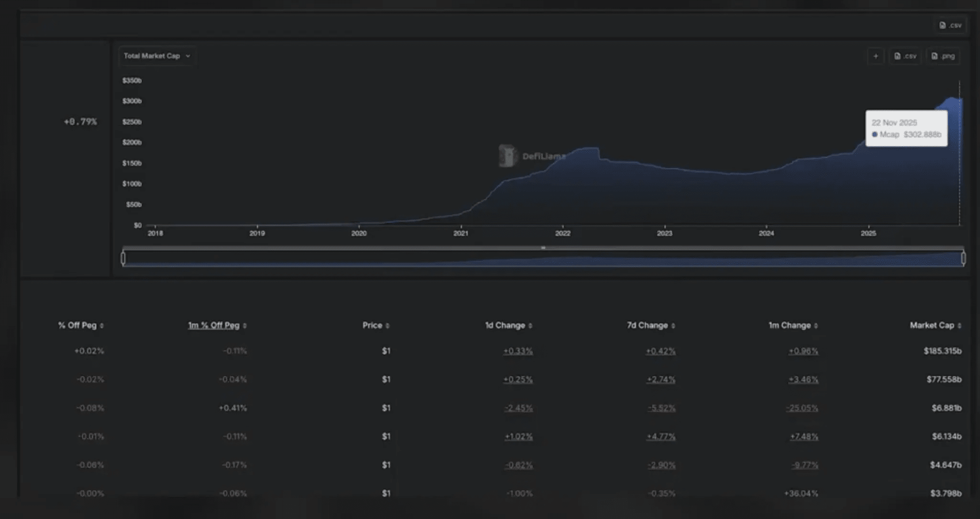The image size is (980, 519).
Task: Sort table by Market Cap sort icon
Action: [959, 326]
